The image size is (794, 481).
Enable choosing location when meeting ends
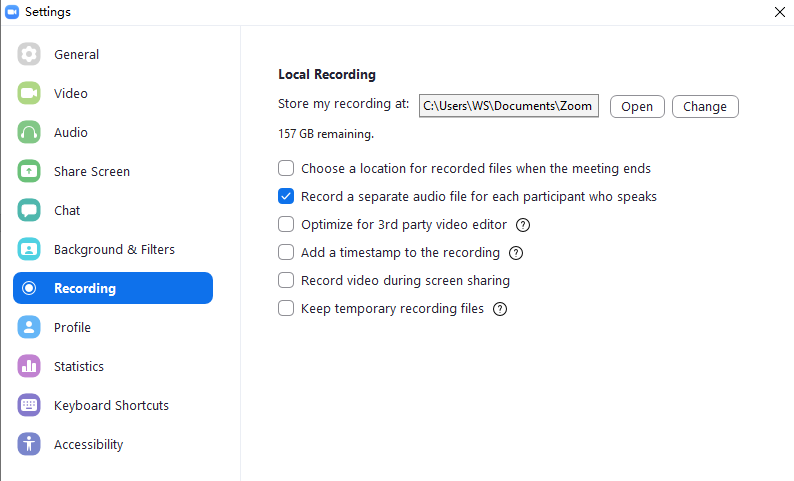(286, 168)
